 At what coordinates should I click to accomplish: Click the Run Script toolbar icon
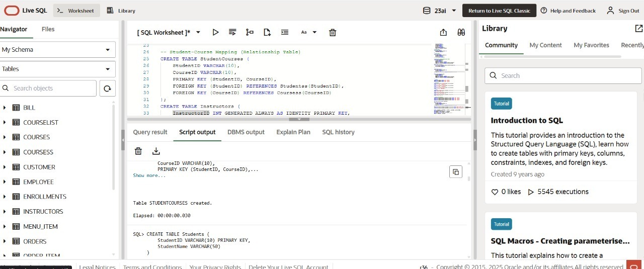pyautogui.click(x=232, y=32)
